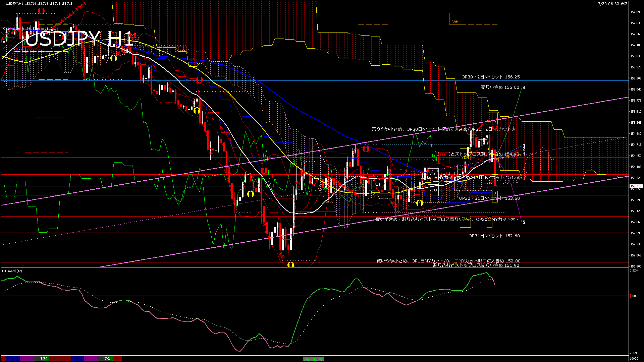The image size is (644, 362).
Task: Toggle the macd ON button
Action: pos(314,359)
